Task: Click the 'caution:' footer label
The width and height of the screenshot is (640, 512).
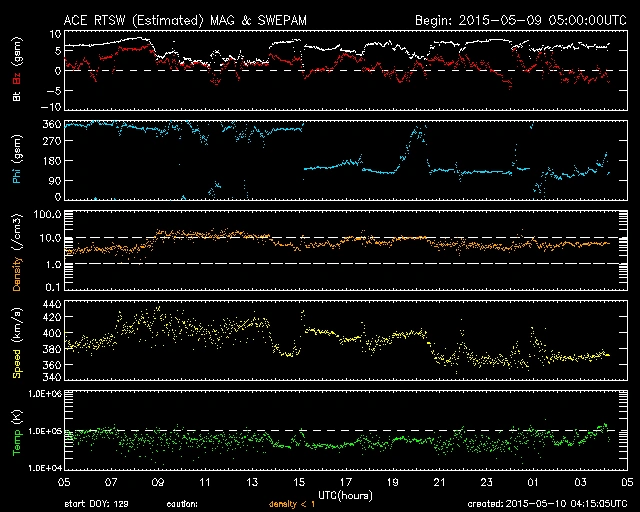Action: (182, 504)
